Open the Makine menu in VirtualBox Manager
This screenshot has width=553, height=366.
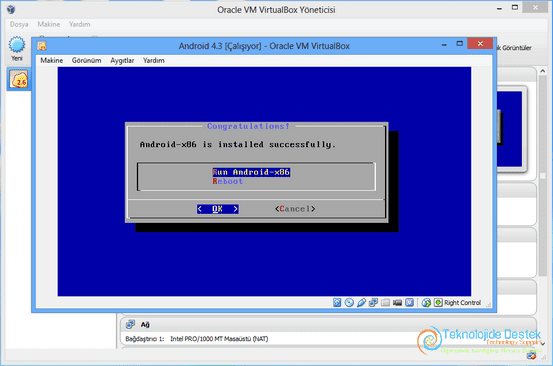(x=49, y=24)
